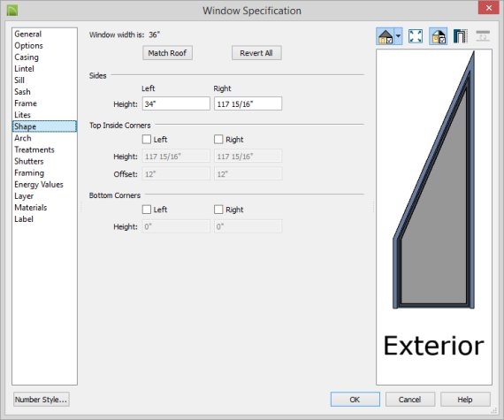The width and height of the screenshot is (504, 420).
Task: Enable the Top Inside Corners Right checkbox
Action: click(x=218, y=139)
